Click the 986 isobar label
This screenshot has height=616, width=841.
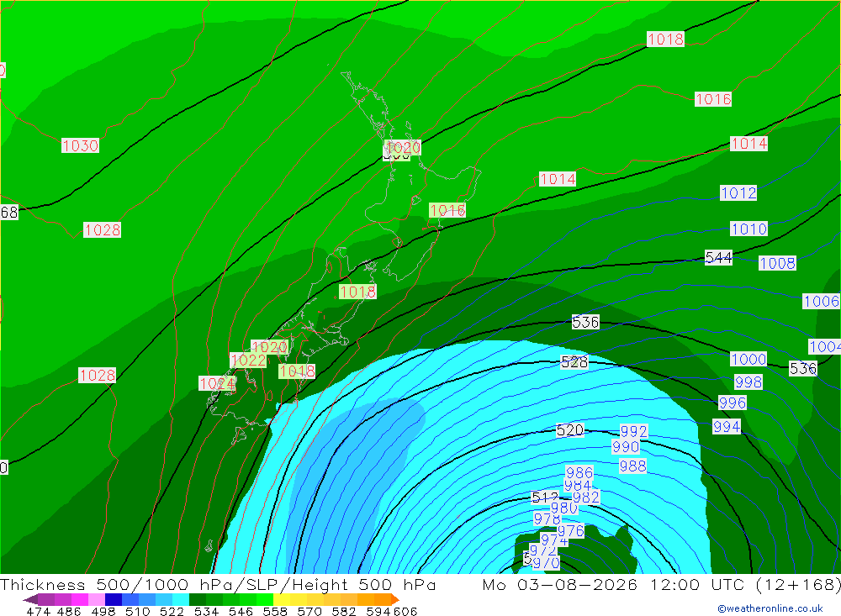point(579,473)
